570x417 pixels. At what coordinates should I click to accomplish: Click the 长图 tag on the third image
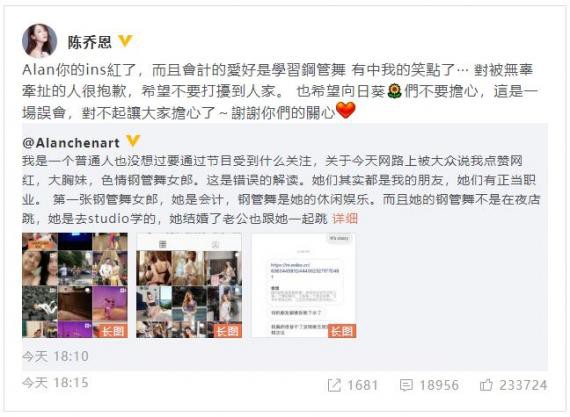[x=342, y=331]
